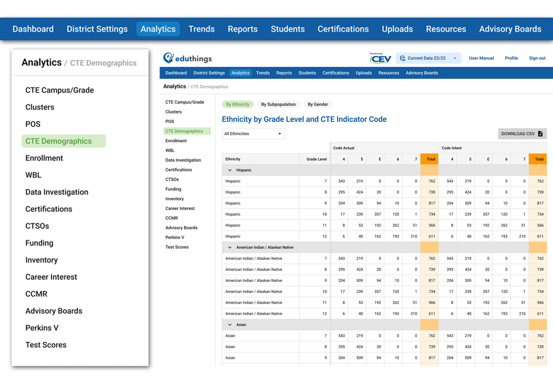Select the By Ethnicity filter pill
The image size is (553, 392).
pos(238,105)
